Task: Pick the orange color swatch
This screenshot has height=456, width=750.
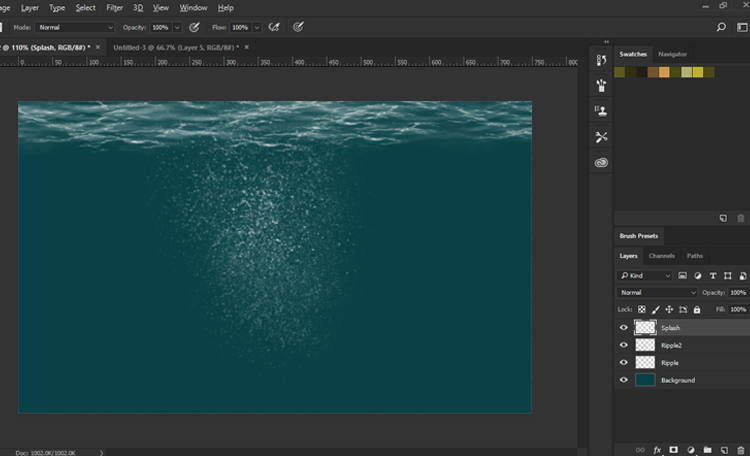Action: point(664,72)
